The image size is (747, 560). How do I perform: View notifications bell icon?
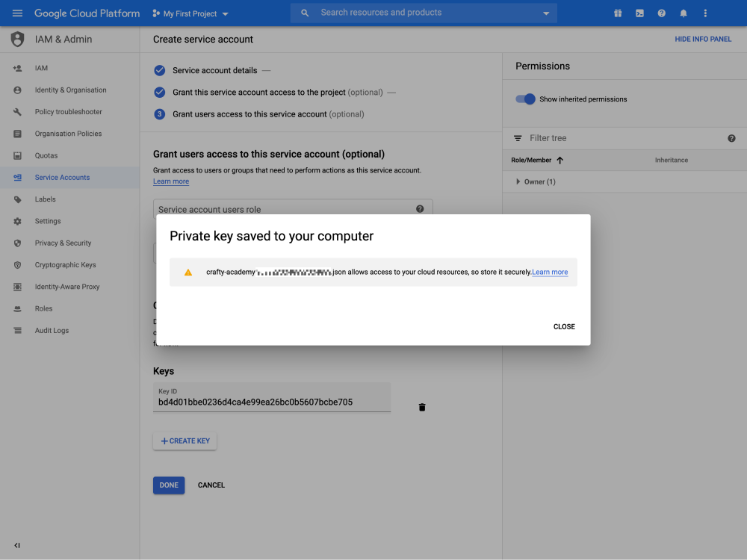coord(683,13)
